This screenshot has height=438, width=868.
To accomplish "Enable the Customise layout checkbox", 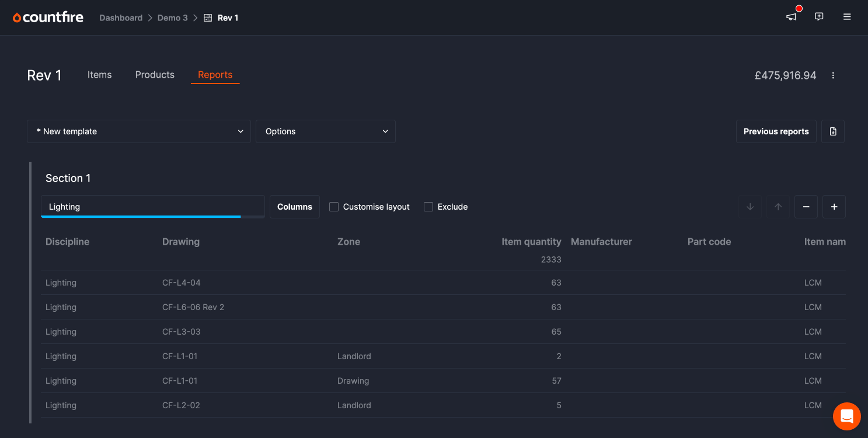I will click(334, 207).
